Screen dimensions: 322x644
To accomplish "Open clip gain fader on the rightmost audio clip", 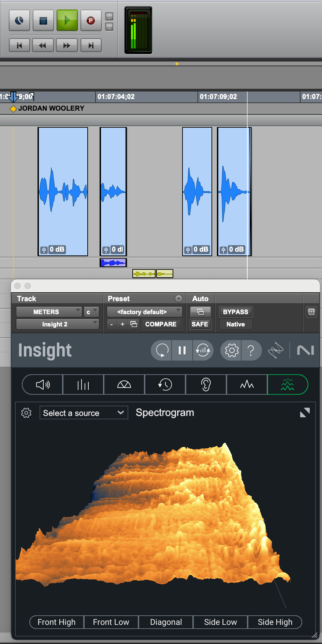I will coord(223,250).
